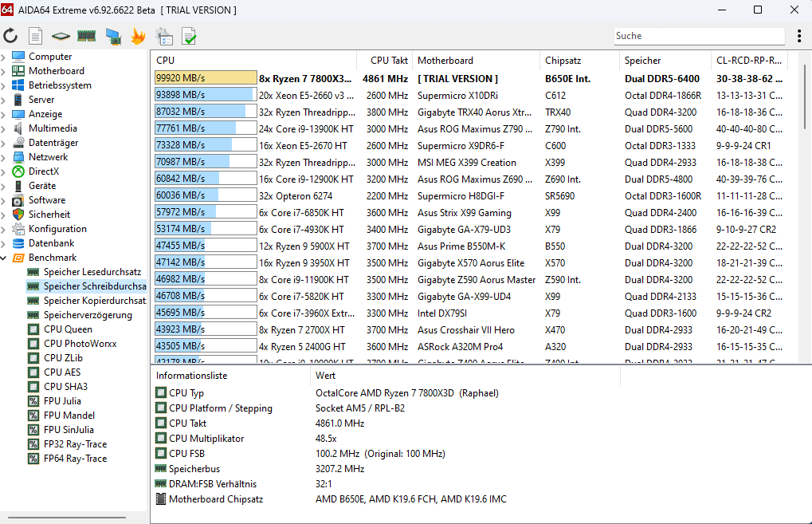Click the Motherboard tree icon in sidebar
The height and width of the screenshot is (524, 812).
tap(18, 70)
